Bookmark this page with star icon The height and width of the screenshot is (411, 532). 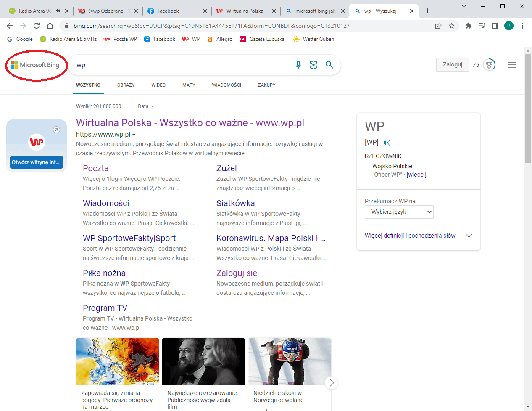point(452,26)
